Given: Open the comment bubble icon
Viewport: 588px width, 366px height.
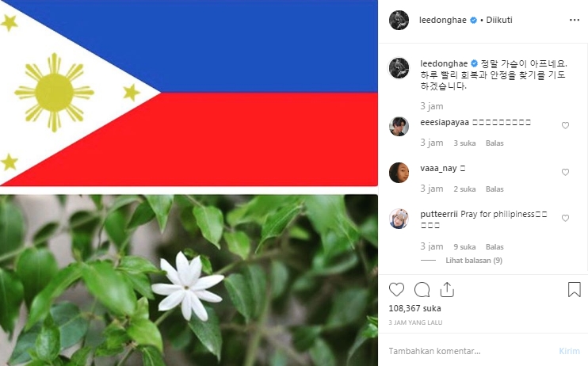Looking at the screenshot, I should click(x=422, y=290).
